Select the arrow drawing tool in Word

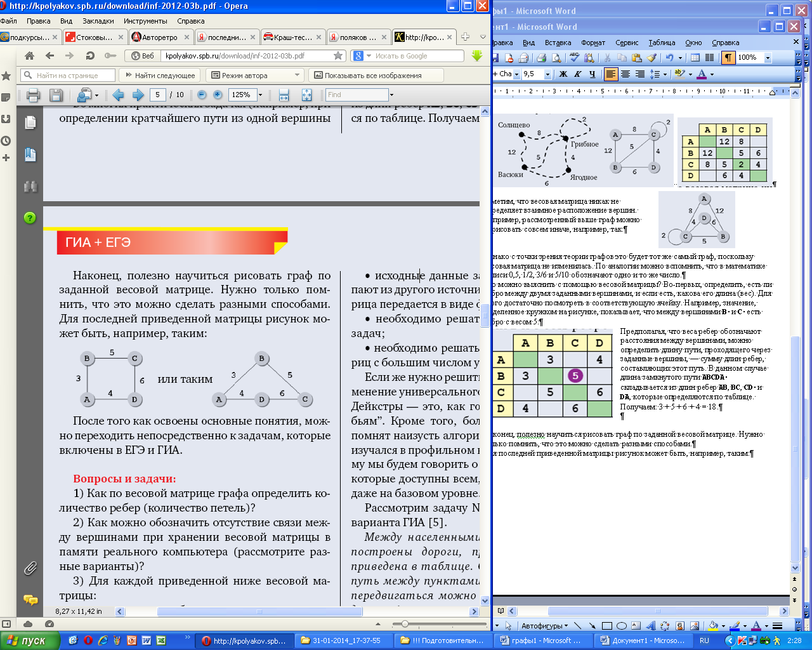pos(592,626)
